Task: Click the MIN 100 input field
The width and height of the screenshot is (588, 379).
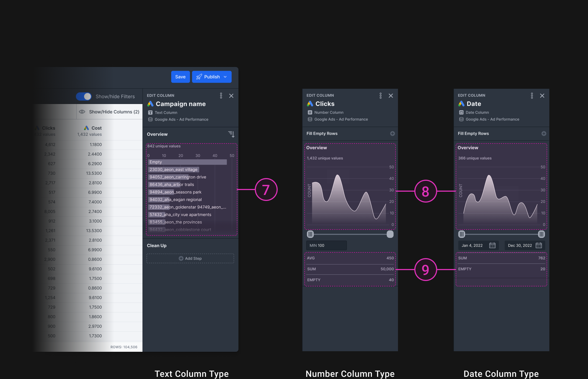Action: click(326, 245)
